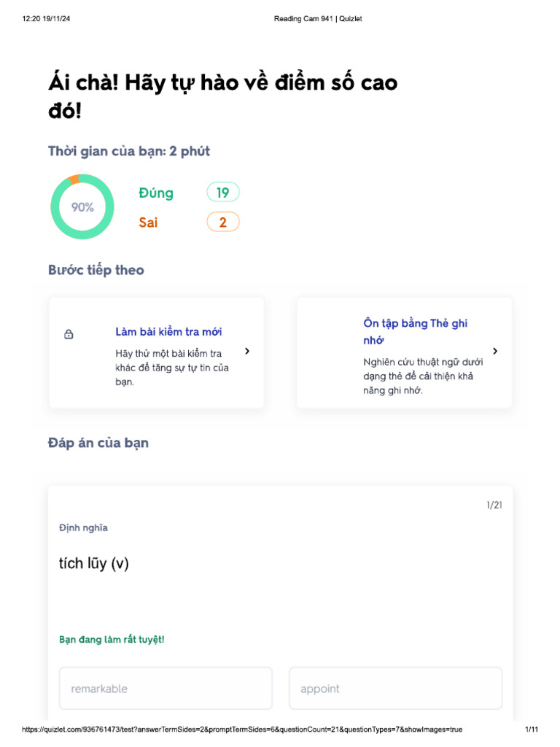Screen dimensions: 560x747
Task: Click the chevron arrow on the Ôn tập bằng Thẻ ghi nhớ card
Action: (495, 351)
